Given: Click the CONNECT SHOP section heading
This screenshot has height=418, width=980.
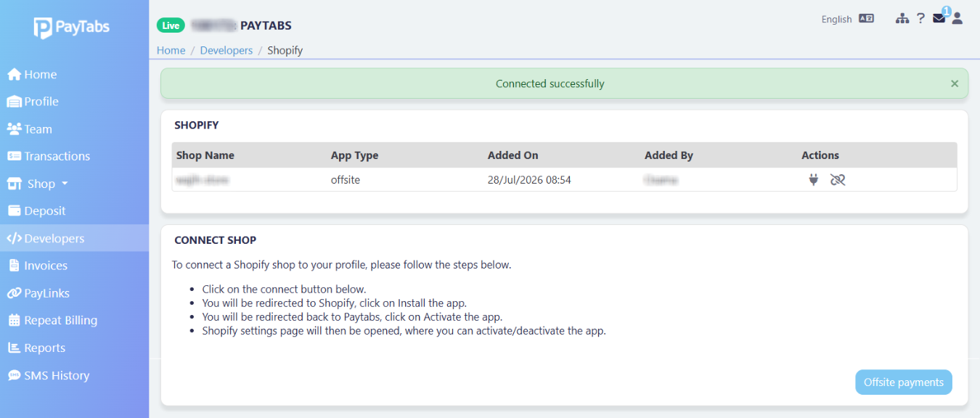Looking at the screenshot, I should click(216, 240).
